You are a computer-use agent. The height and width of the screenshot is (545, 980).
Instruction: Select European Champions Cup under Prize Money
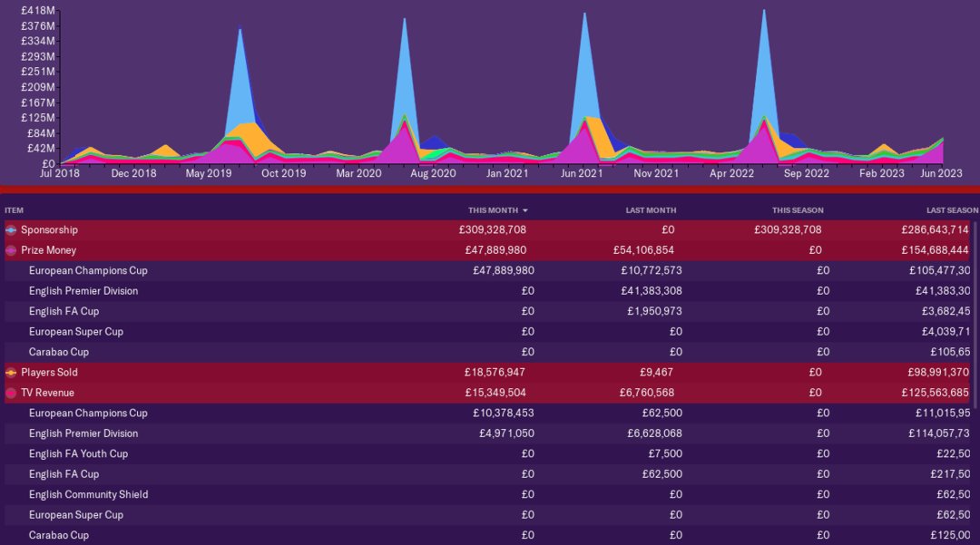[88, 271]
